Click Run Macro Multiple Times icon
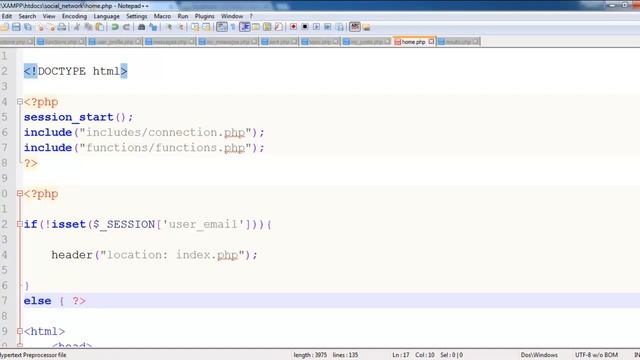The image size is (640, 360). tap(328, 27)
